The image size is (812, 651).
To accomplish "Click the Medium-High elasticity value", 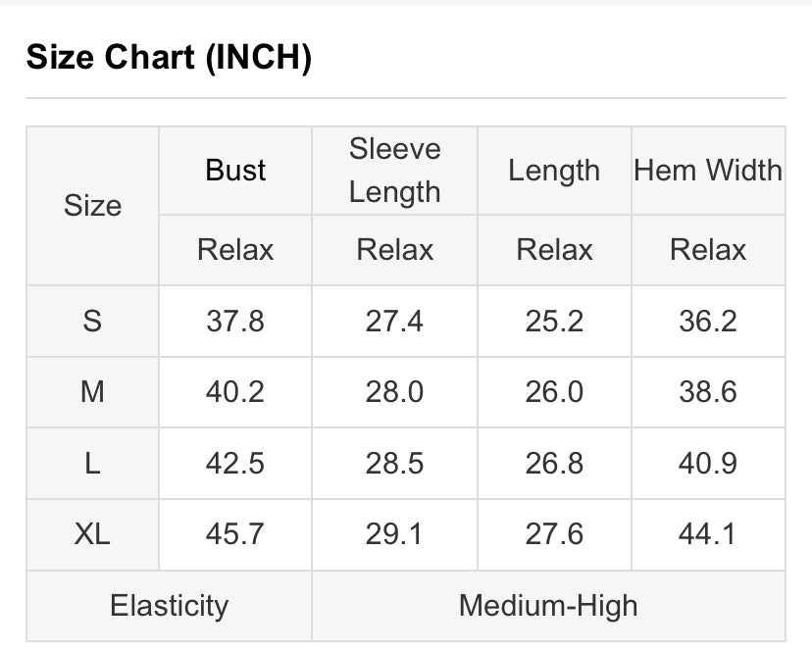I will coord(548,606).
